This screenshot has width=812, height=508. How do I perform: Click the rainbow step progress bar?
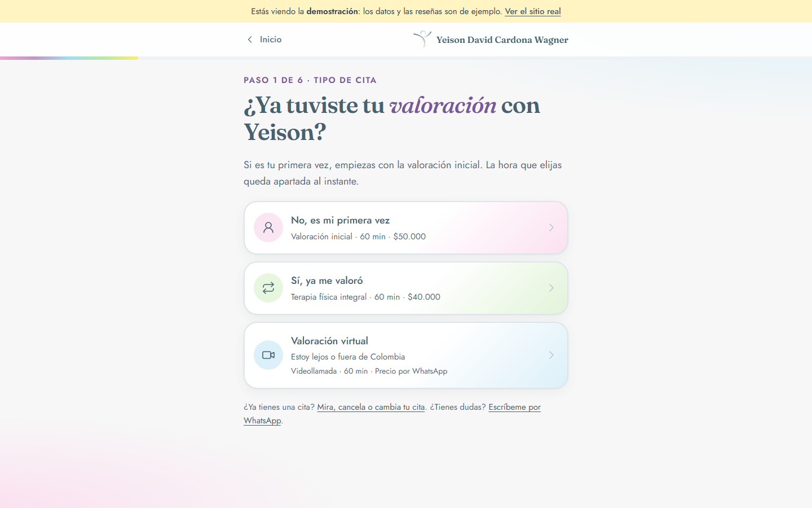pyautogui.click(x=69, y=58)
